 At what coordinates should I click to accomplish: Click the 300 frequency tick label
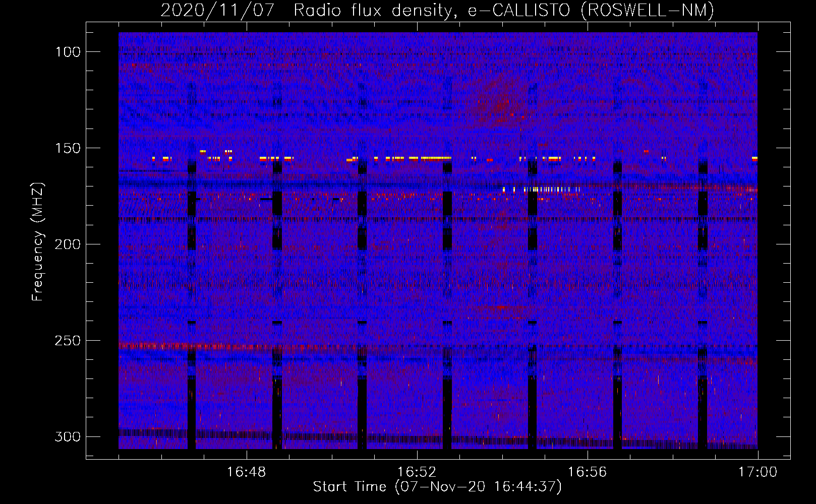[68, 436]
